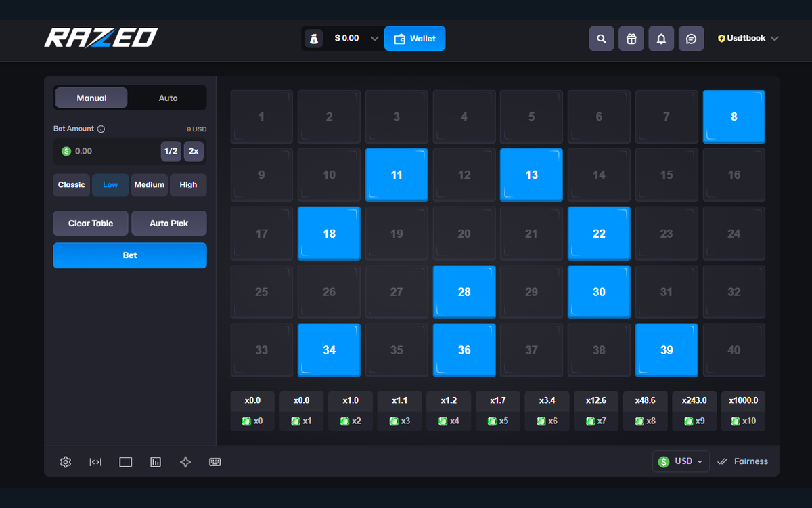Select keno number 33
The height and width of the screenshot is (508, 812).
[x=262, y=350]
